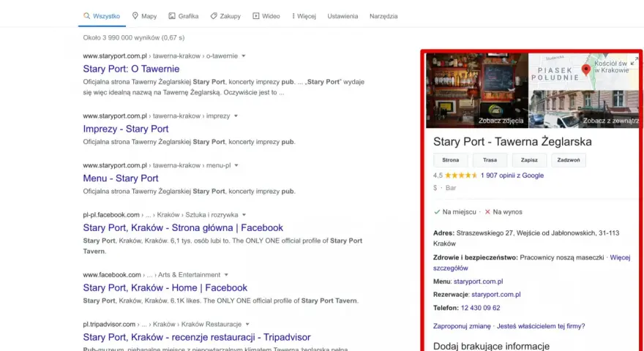Image resolution: width=644 pixels, height=351 pixels.
Task: Click the map pin icon beside Mapy
Action: (x=135, y=15)
